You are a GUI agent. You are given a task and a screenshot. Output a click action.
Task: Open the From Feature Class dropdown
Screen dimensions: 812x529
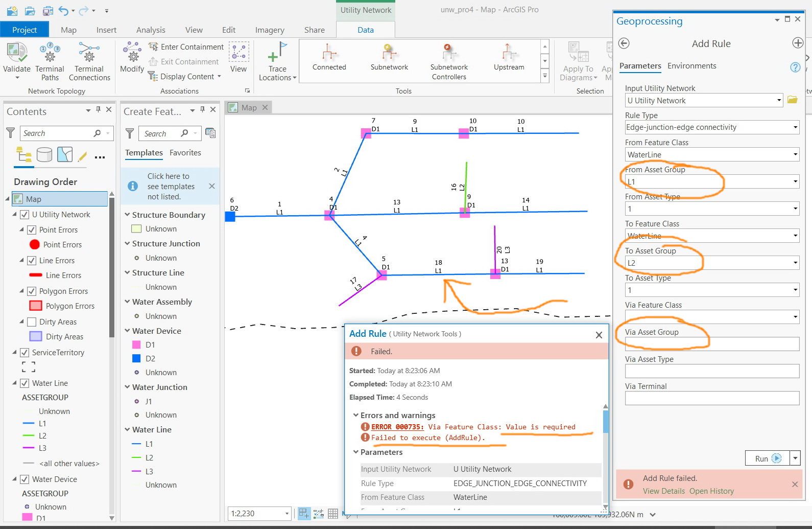[795, 154]
